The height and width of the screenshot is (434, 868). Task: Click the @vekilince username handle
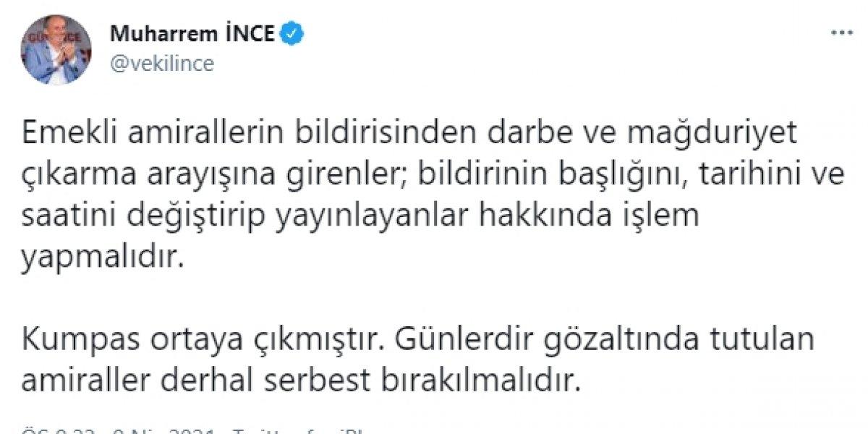[160, 63]
